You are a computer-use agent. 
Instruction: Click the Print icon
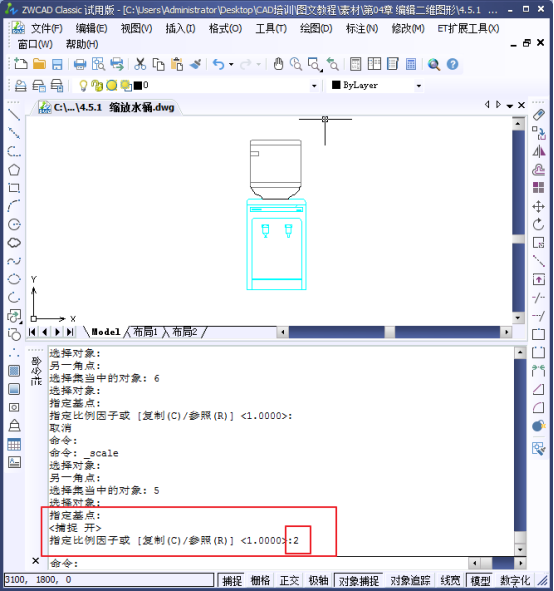pos(80,64)
